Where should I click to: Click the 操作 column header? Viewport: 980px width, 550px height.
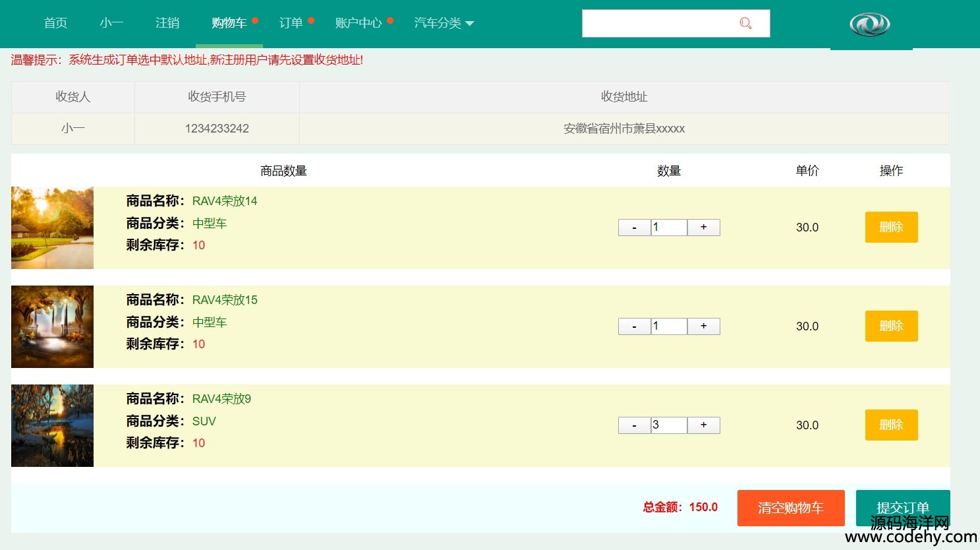coord(891,171)
